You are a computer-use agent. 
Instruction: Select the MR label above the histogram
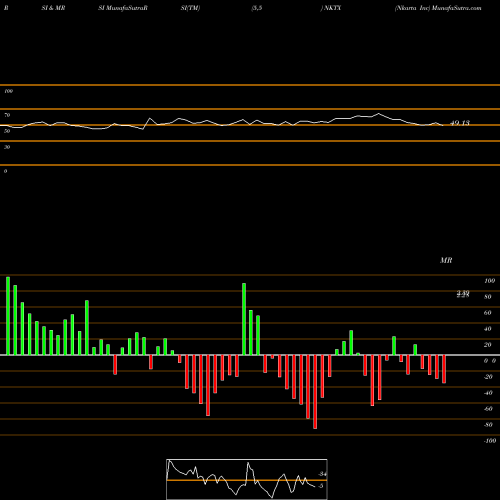446,260
